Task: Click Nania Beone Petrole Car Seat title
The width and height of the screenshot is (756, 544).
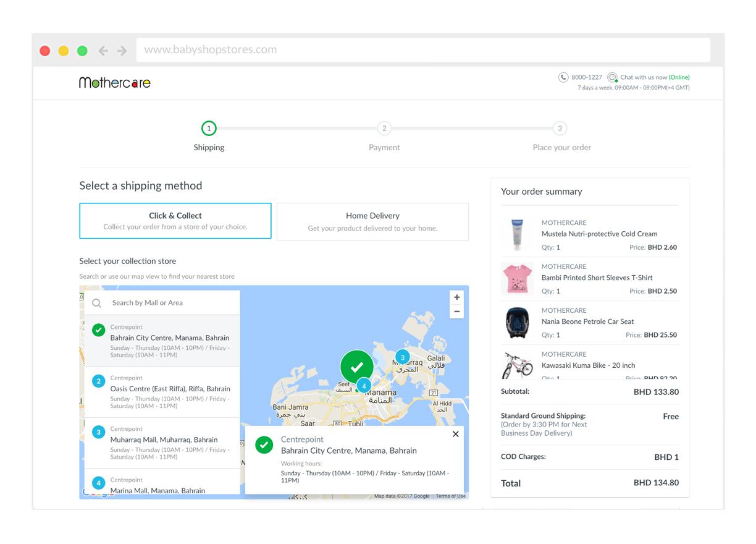Action: (x=587, y=322)
